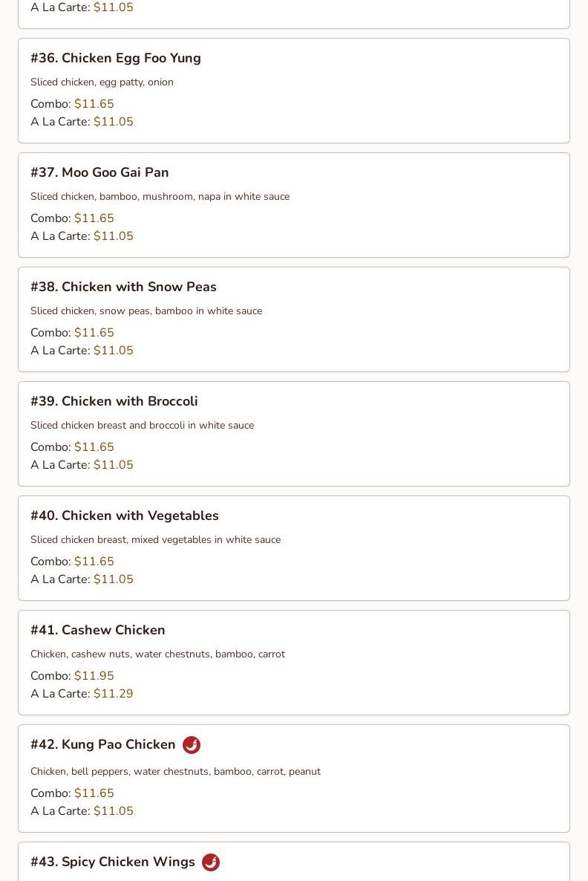Click the spicy chili icon next to Kung Pao Chicken
Viewport: 588px width, 881px height.
(x=192, y=744)
